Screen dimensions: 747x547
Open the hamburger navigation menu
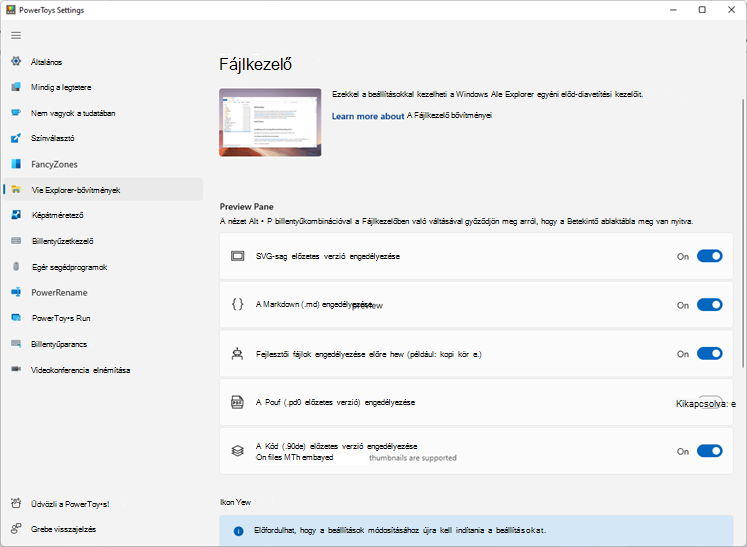(x=16, y=35)
